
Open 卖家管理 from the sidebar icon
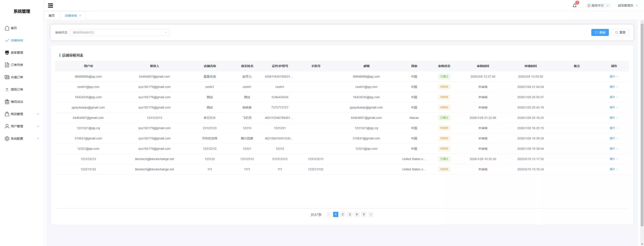[7, 53]
